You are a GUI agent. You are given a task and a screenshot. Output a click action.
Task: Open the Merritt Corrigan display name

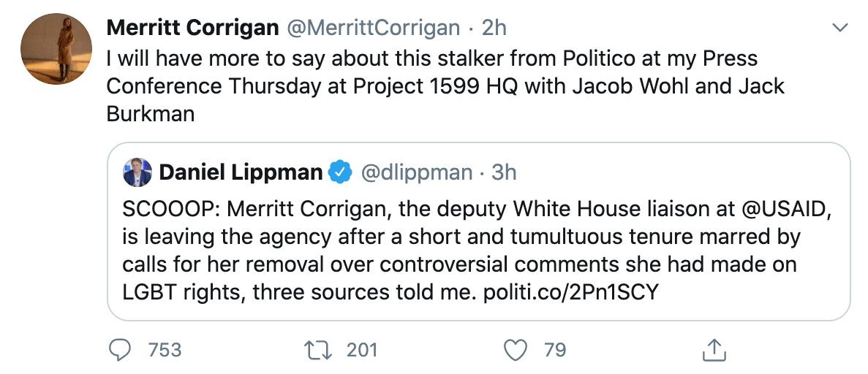[192, 28]
